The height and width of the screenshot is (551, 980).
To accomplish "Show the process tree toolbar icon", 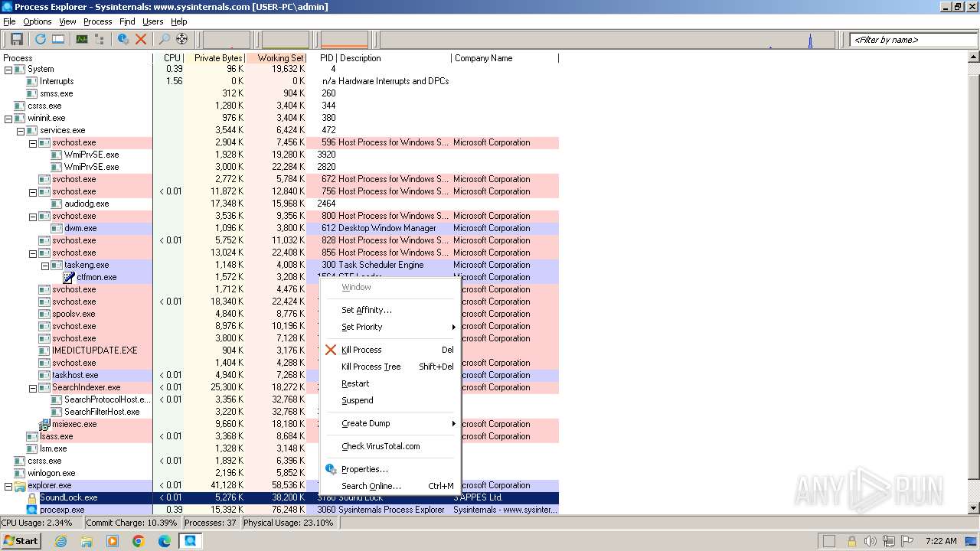I will click(99, 39).
